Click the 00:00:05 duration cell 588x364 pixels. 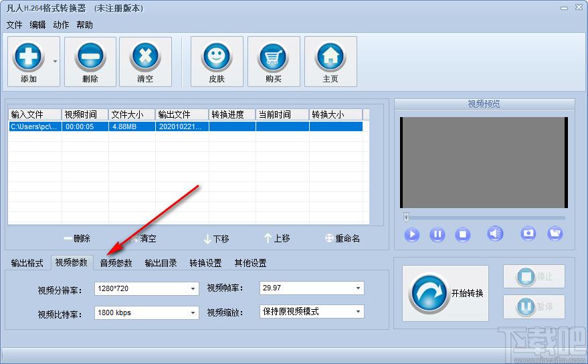[85, 126]
